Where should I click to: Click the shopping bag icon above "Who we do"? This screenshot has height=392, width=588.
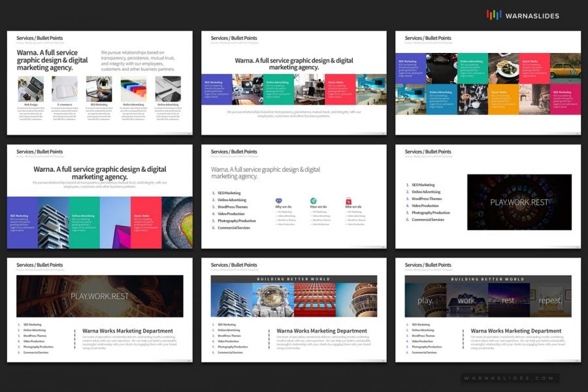pyautogui.click(x=348, y=199)
